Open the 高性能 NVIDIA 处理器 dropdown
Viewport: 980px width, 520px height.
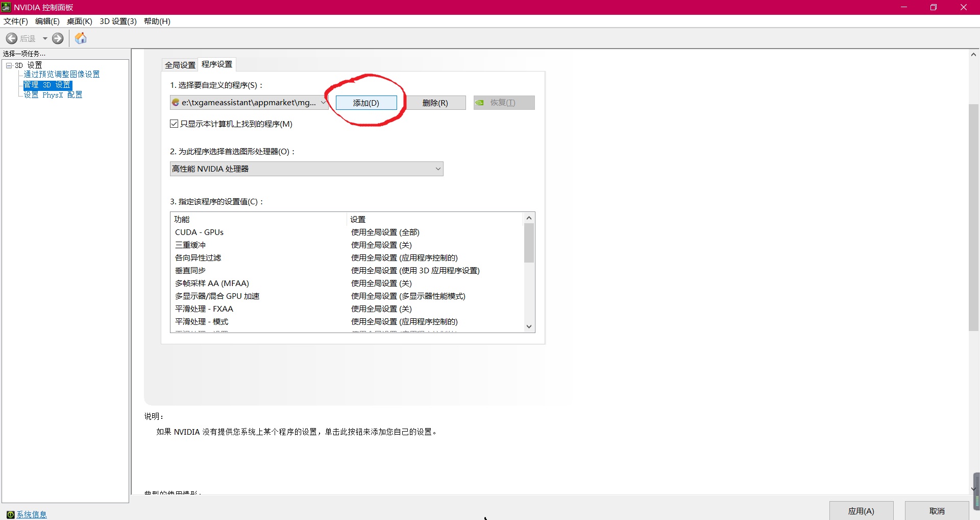[306, 169]
